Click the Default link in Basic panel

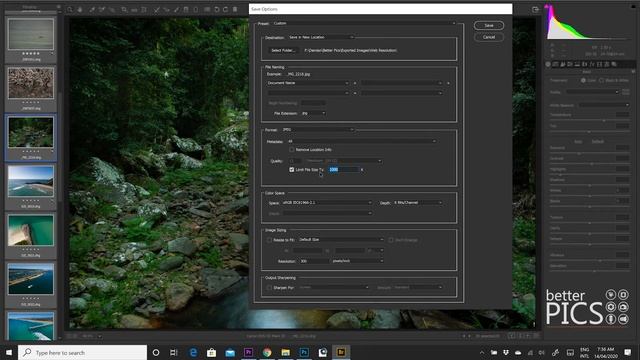pos(598,142)
